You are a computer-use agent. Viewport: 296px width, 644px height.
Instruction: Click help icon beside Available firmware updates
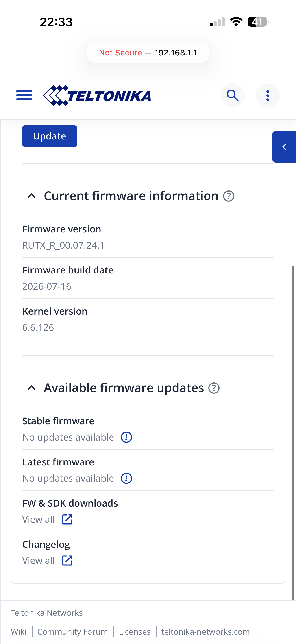tap(214, 388)
